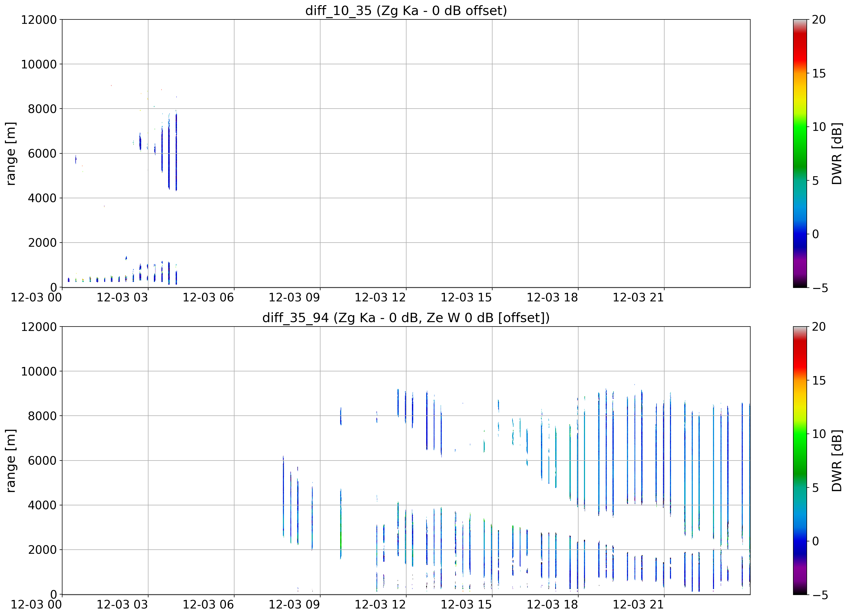
Task: Click the colorbar of the diff_35_94 plot
Action: (x=800, y=461)
